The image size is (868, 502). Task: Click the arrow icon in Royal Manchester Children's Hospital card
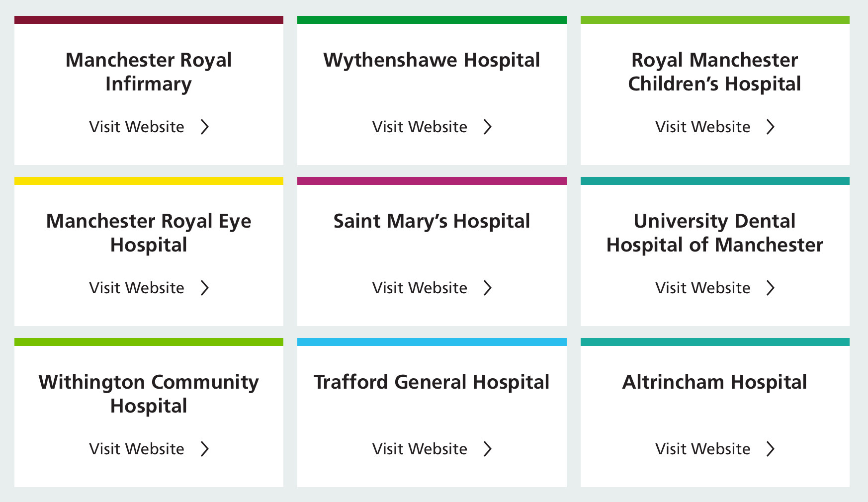click(x=771, y=127)
